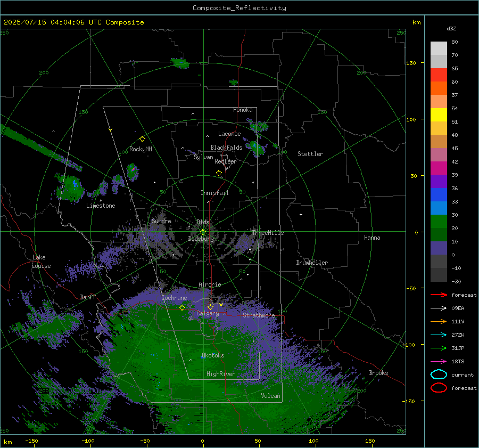Select the bright yellow swatch beside 54 dBZ

pyautogui.click(x=439, y=115)
